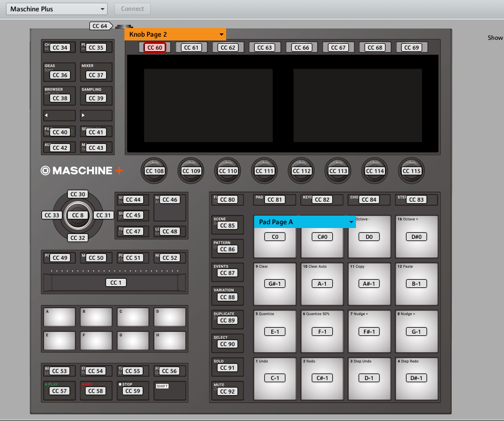Select the CC 48 button
This screenshot has width=504, height=421.
170,231
